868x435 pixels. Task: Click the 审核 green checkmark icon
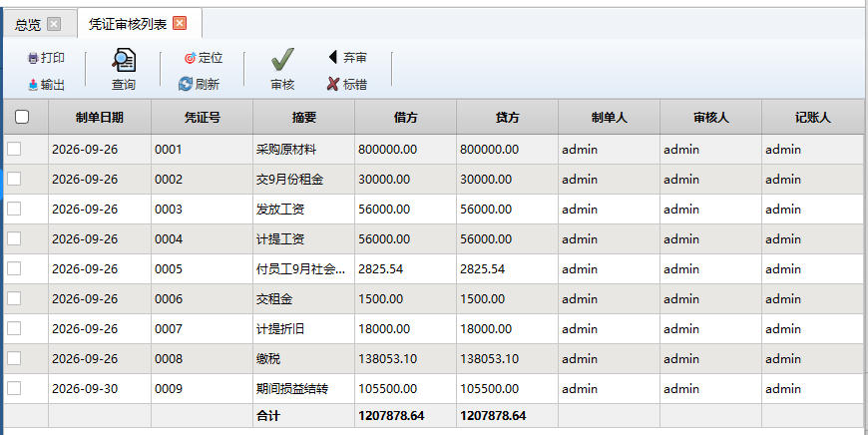tap(282, 60)
